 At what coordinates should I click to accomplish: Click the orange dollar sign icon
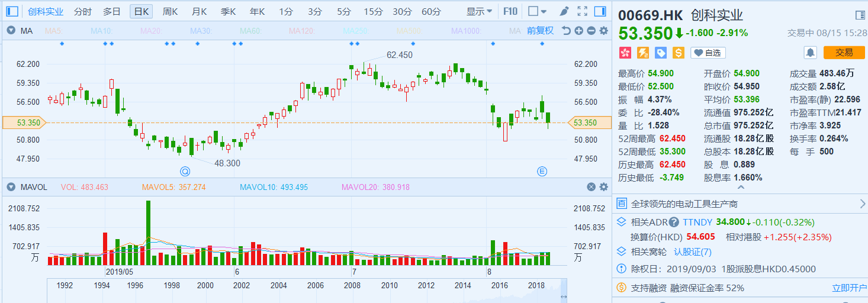[x=679, y=53]
